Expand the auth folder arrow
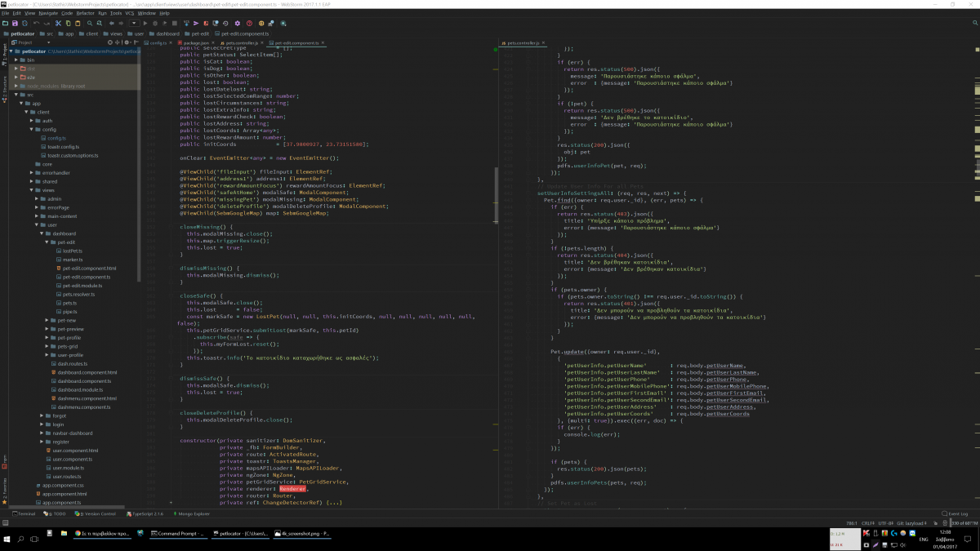 tap(32, 121)
